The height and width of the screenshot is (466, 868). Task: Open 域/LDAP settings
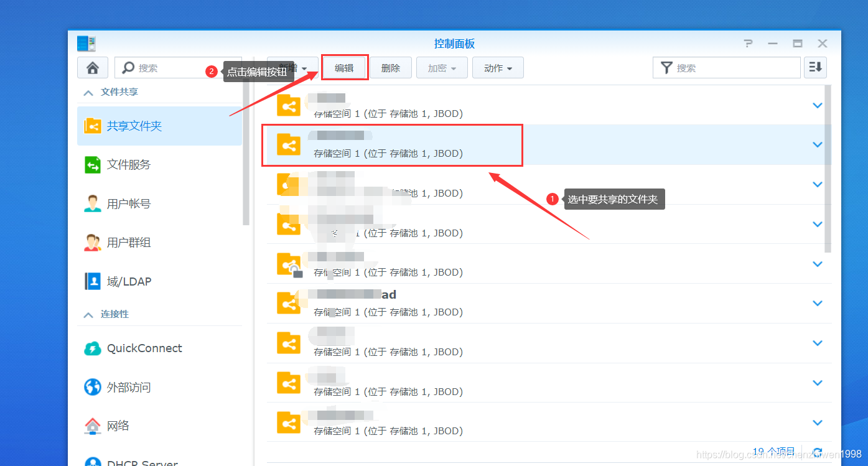point(159,281)
